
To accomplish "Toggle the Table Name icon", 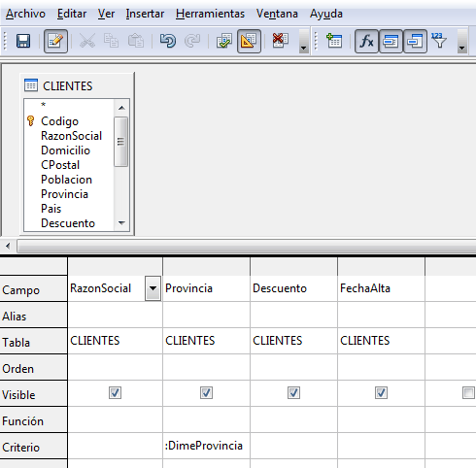I will (391, 41).
